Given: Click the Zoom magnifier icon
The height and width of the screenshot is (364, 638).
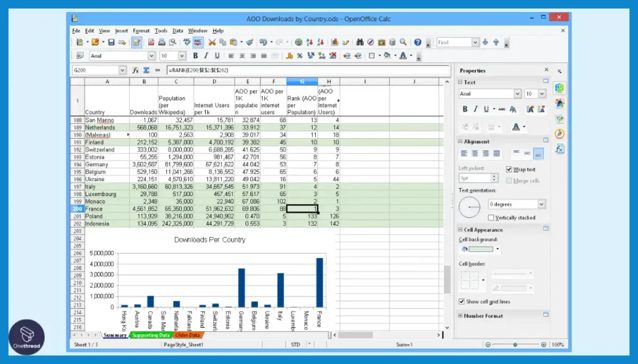Looking at the screenshot, I should click(x=403, y=42).
